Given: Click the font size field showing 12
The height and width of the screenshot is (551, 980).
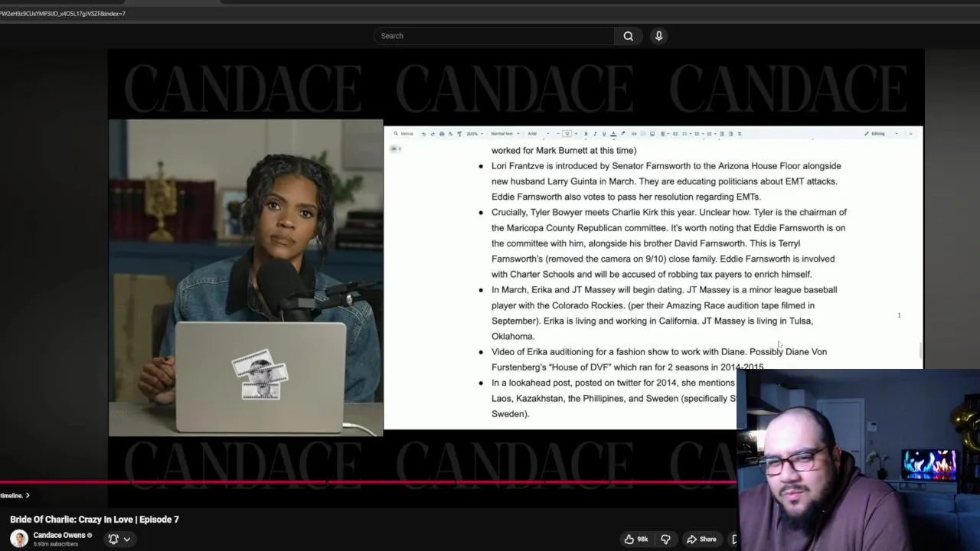Looking at the screenshot, I should 567,134.
